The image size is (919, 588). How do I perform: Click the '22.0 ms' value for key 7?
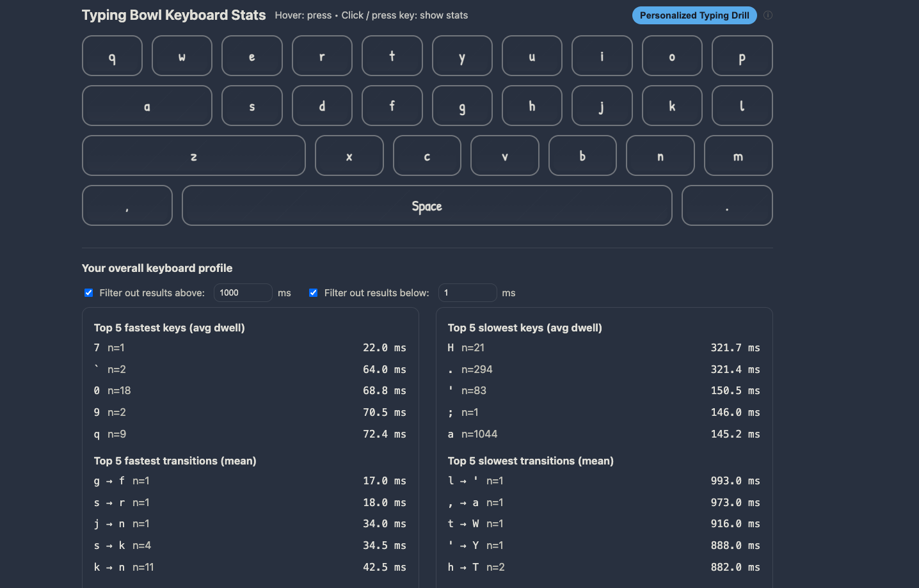[x=385, y=347]
